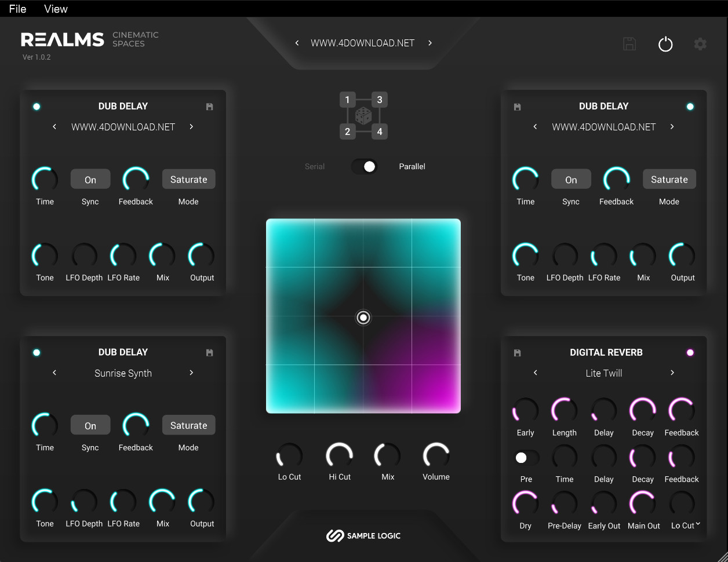The height and width of the screenshot is (562, 728).
Task: Open the File menu
Action: pos(17,9)
